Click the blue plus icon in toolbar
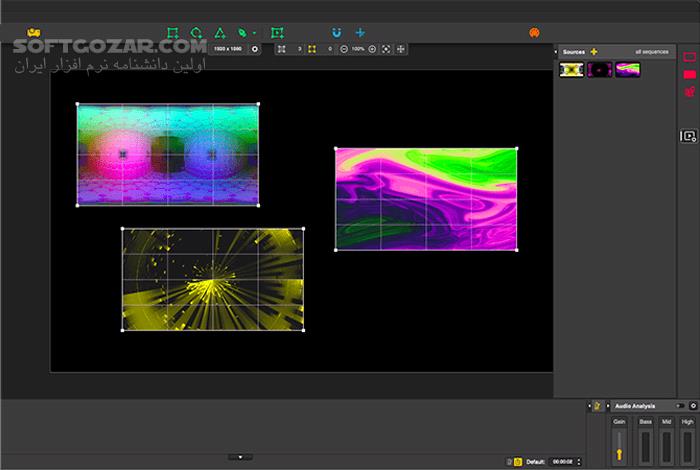700x470 pixels. [360, 33]
